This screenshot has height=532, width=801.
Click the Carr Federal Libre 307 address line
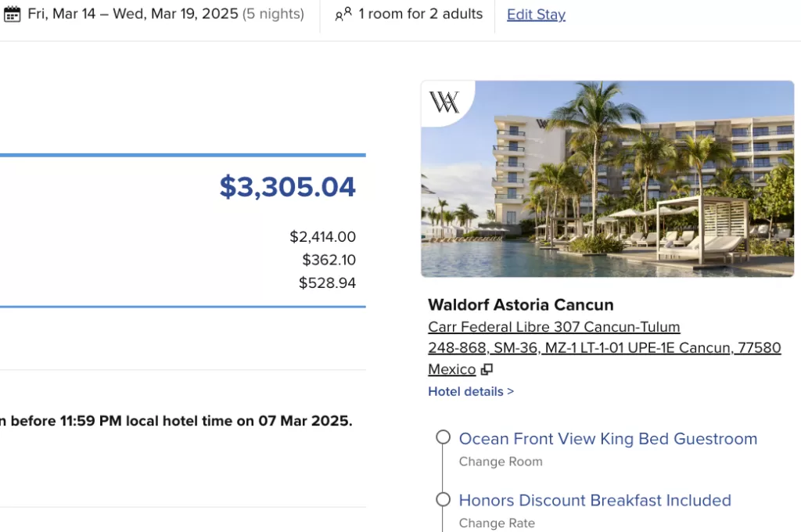click(x=554, y=326)
